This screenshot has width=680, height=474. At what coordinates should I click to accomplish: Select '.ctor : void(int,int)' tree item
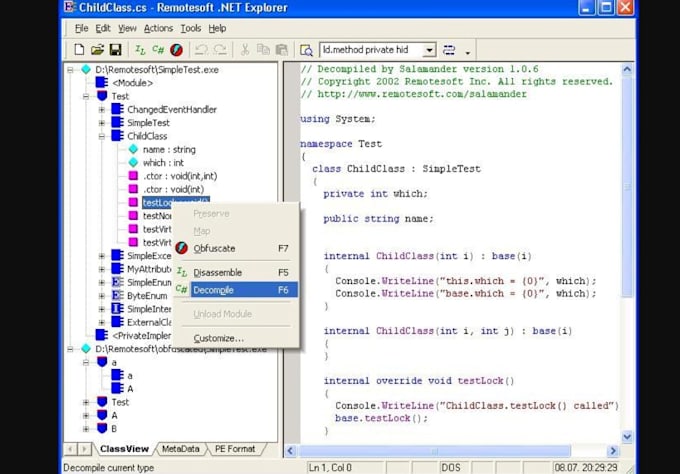pos(180,176)
